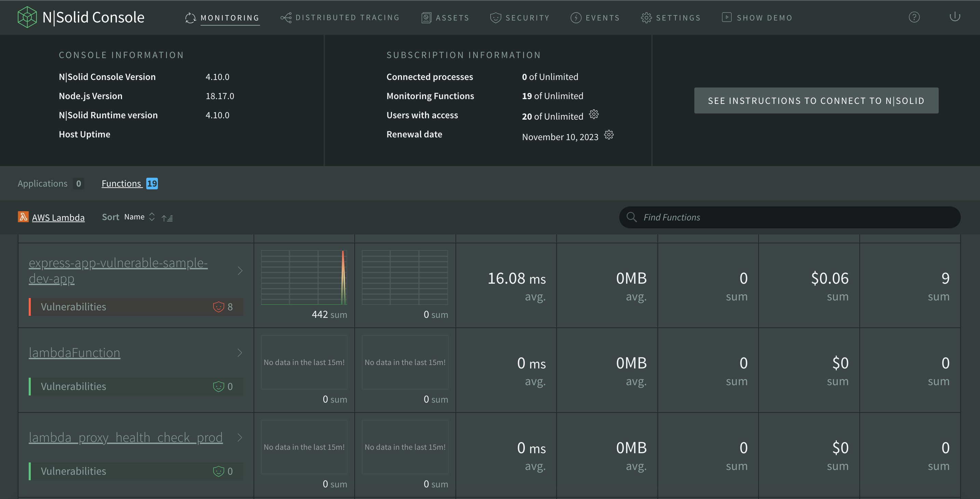The width and height of the screenshot is (980, 499).
Task: Expand express-app-vulnerable-sample-dev-app row chevron
Action: coord(240,271)
